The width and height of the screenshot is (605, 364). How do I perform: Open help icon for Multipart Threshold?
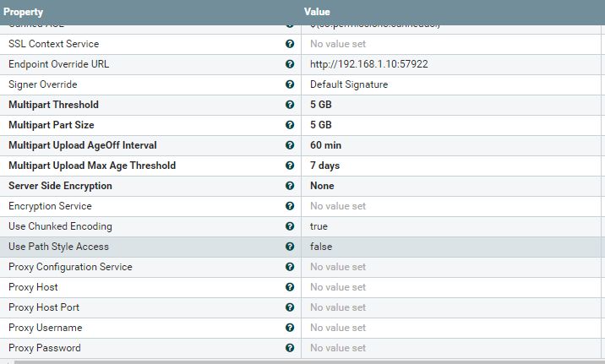coord(290,105)
